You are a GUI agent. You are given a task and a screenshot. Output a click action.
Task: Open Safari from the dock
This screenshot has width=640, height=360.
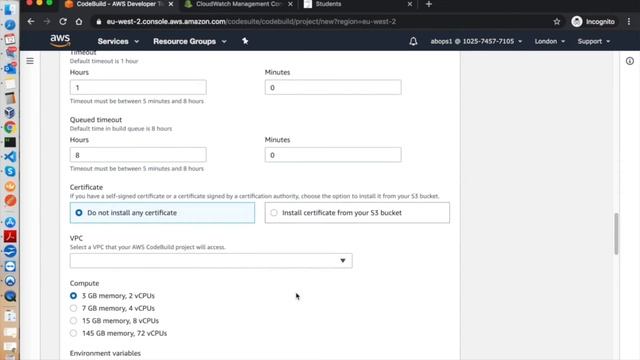(x=10, y=25)
